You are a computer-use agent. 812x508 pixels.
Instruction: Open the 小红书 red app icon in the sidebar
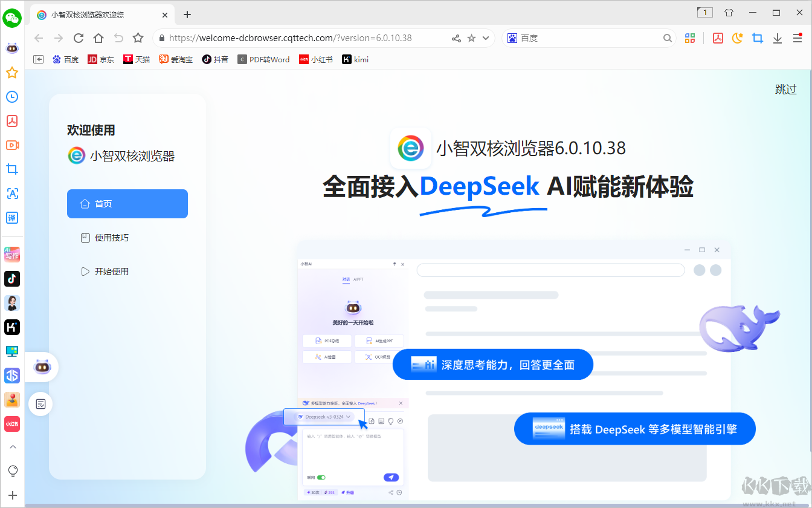coord(12,424)
